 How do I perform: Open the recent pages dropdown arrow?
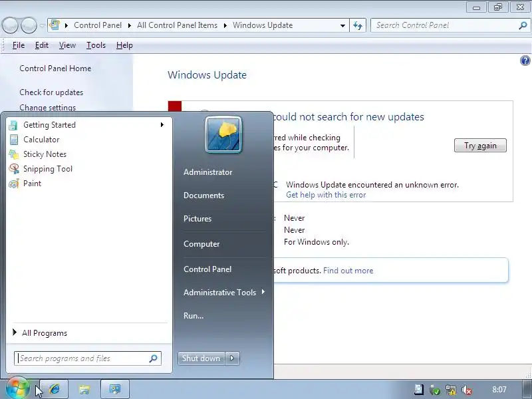[42, 25]
